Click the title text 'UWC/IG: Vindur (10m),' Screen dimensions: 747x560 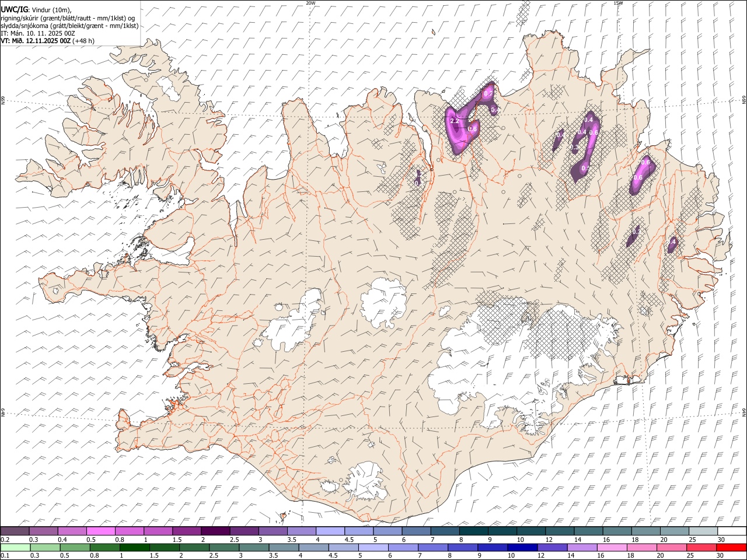point(36,10)
